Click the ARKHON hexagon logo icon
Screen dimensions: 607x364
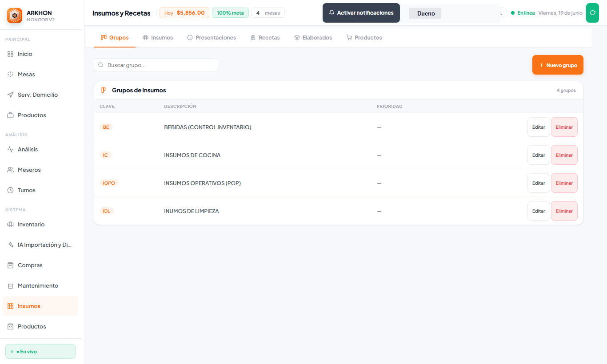pos(15,16)
